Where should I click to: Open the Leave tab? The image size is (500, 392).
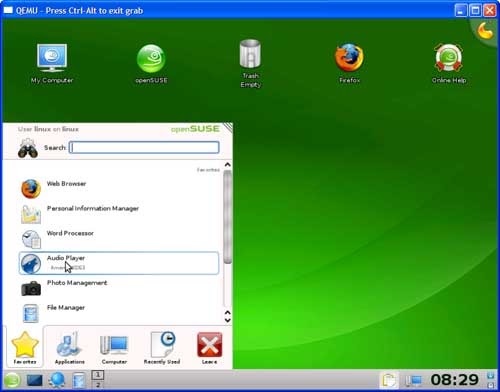(209, 348)
